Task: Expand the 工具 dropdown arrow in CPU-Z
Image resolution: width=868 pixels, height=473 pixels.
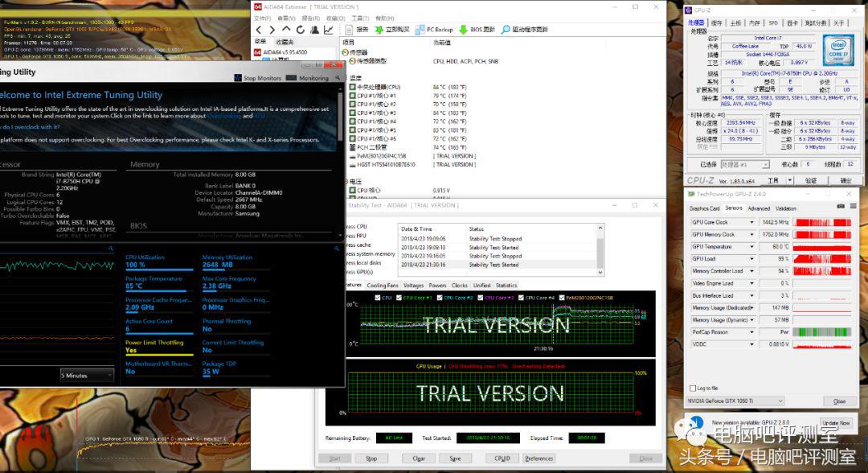Action: click(x=790, y=180)
